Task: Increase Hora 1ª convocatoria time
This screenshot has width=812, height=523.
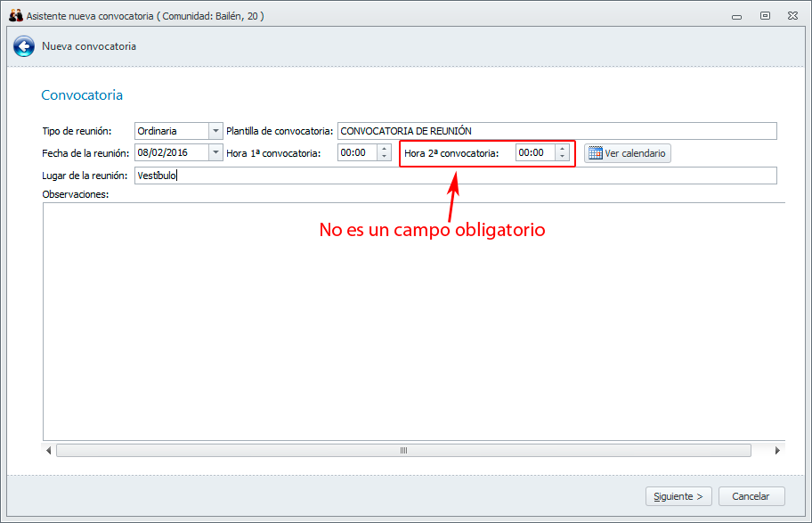Action: coord(385,149)
